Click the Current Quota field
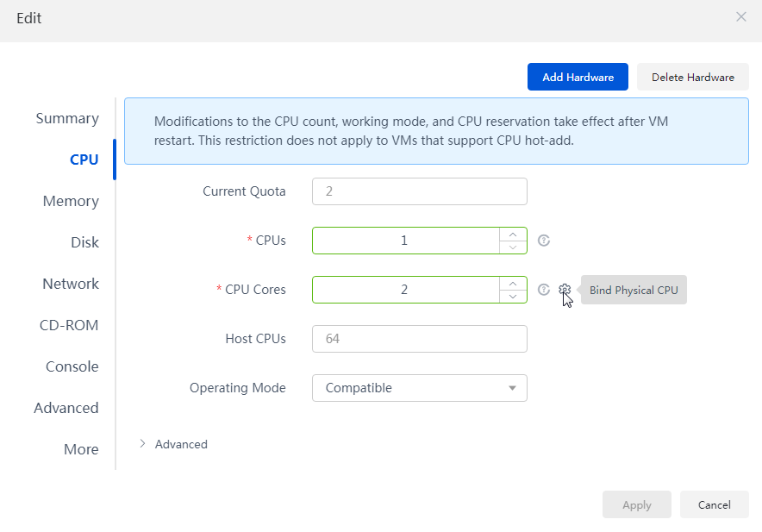This screenshot has height=532, width=762. (420, 191)
